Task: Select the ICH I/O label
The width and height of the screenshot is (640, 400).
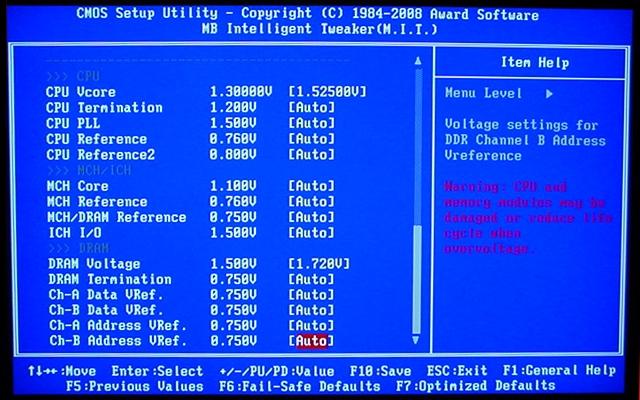Action: pos(75,233)
